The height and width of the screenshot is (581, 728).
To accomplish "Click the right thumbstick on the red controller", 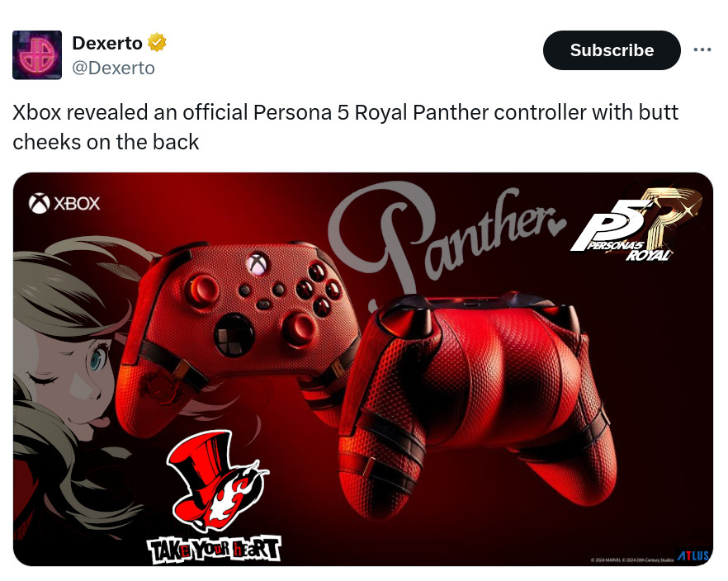I will coord(299,328).
